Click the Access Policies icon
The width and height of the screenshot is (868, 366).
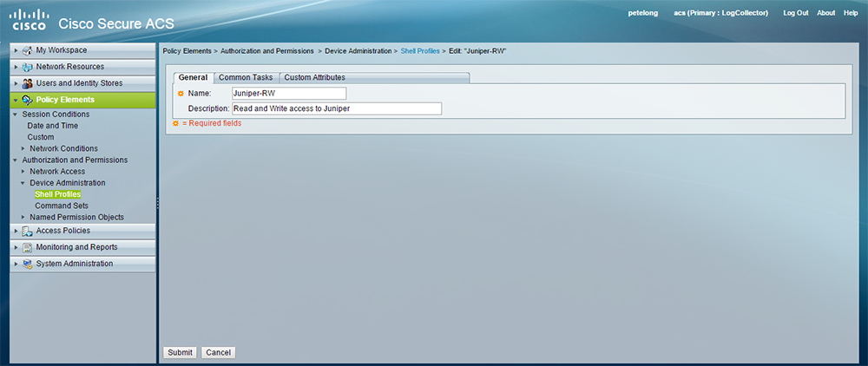(27, 231)
